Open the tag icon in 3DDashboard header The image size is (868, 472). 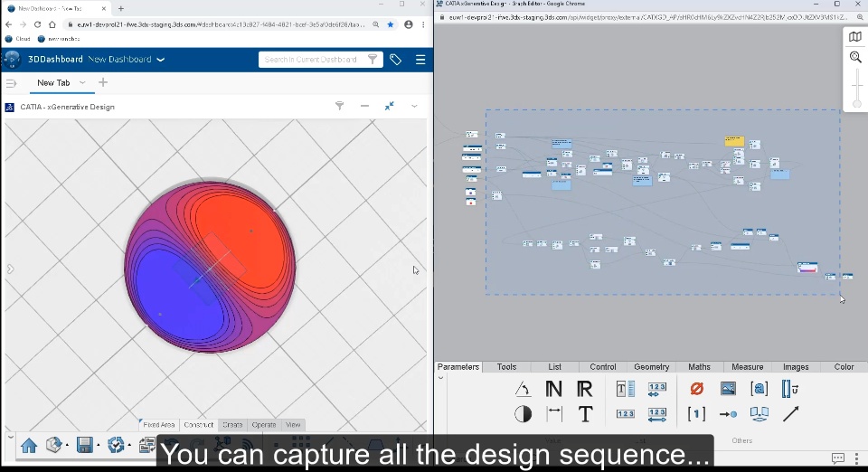395,59
